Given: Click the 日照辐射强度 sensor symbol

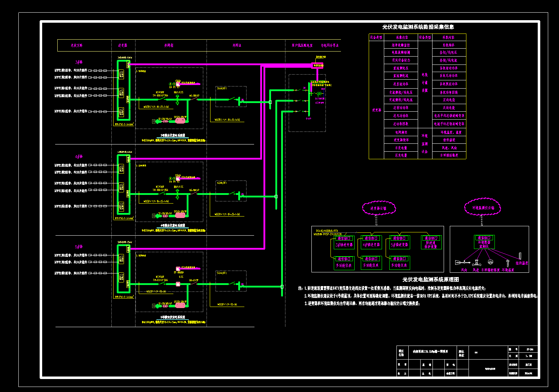Looking at the screenshot, I should pos(490,262).
